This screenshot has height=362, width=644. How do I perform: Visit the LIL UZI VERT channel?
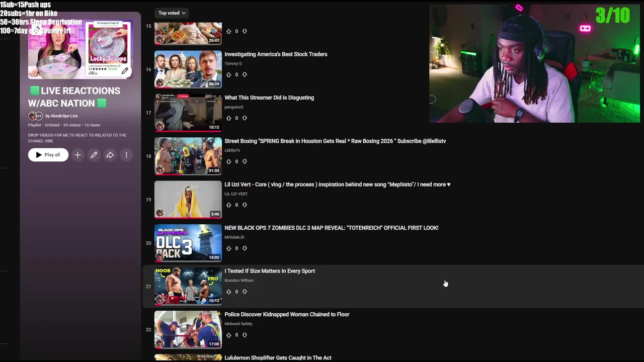pos(236,194)
